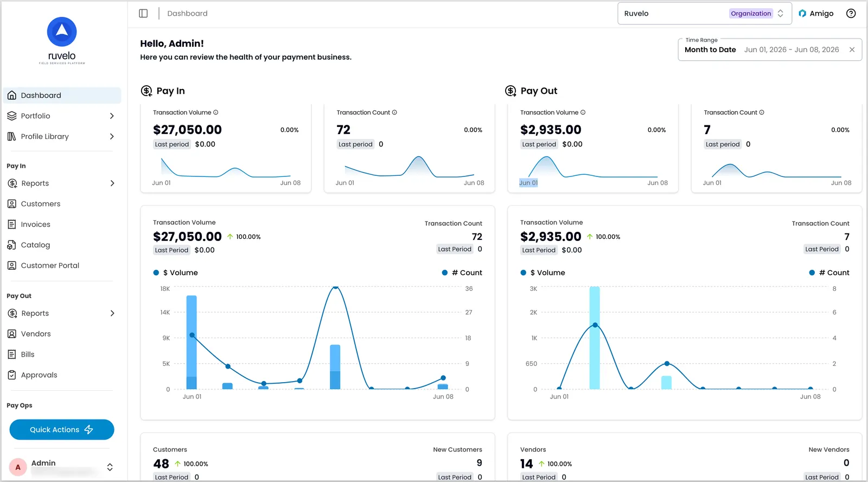Open Dashboard in sidebar
Screen dimensions: 868x482
[x=62, y=96]
